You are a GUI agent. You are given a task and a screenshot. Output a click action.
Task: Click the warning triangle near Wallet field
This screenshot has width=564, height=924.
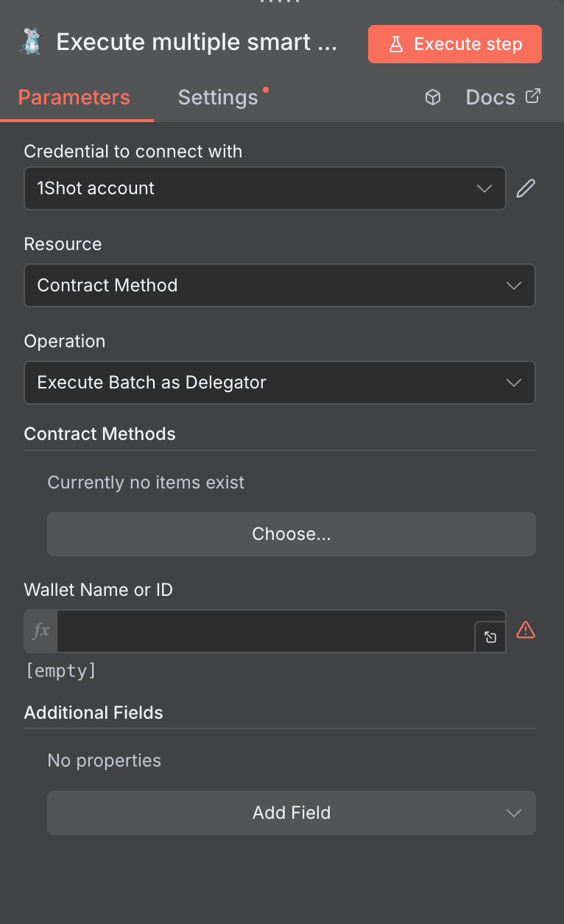(x=525, y=630)
